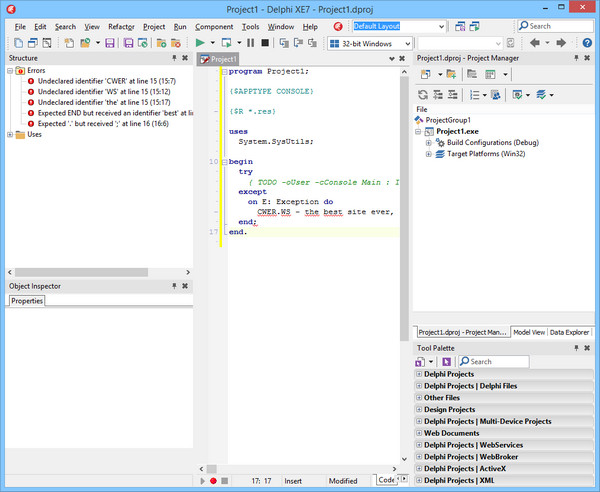600x492 pixels.
Task: Click the Tool Palette search field
Action: click(x=493, y=361)
